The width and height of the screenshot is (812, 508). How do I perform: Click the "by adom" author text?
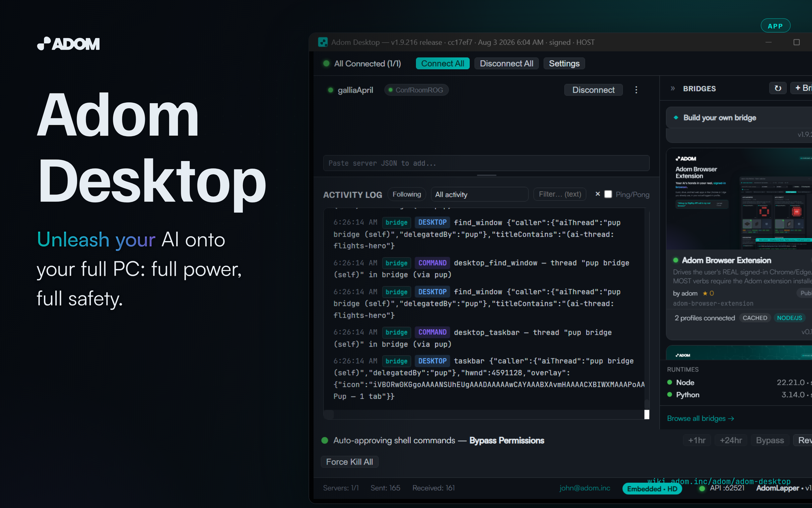[685, 293]
